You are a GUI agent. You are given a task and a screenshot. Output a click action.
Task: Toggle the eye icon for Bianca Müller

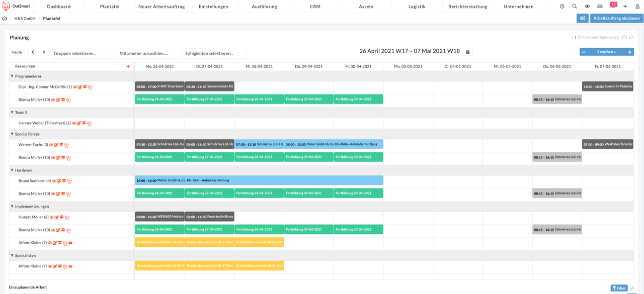point(53,100)
